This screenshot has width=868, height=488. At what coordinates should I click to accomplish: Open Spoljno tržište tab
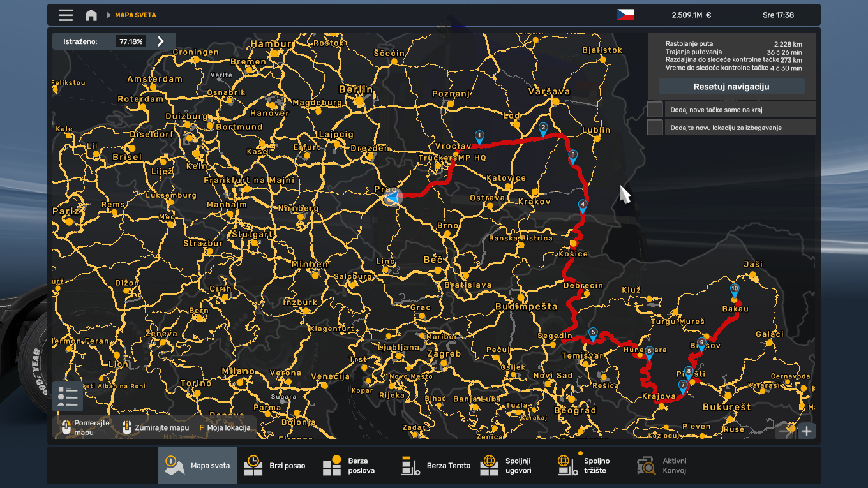[x=592, y=466]
